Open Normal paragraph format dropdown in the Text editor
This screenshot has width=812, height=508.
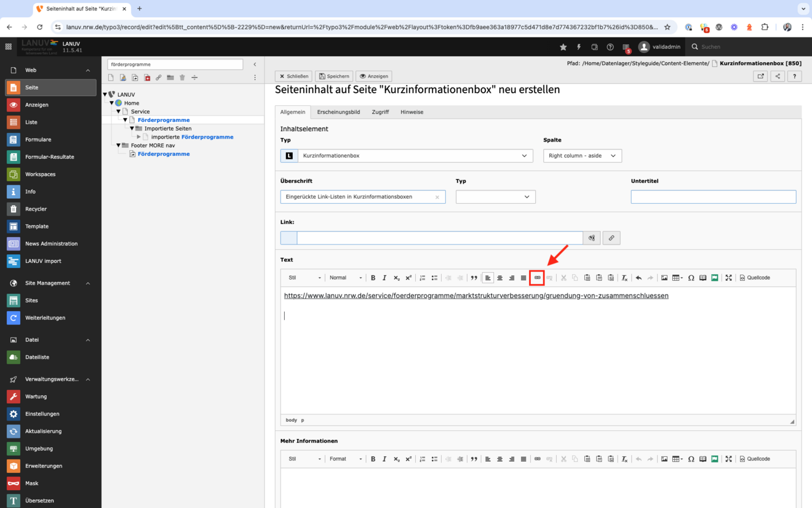[346, 278]
